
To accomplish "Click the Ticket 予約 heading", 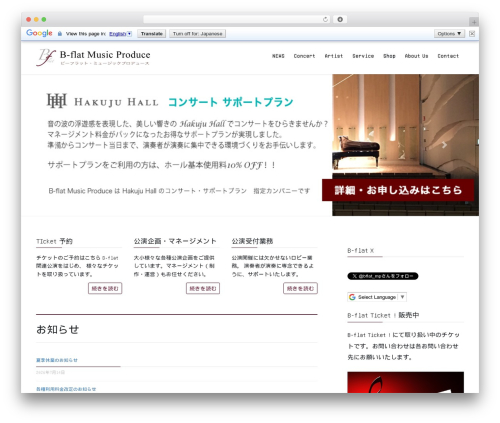I will coord(54,241).
